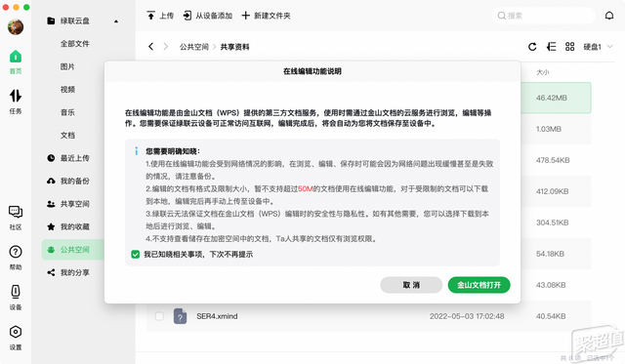Screen dimensions: 625x364
Task: Open the 硬盘1 disk dropdown
Action: tap(598, 47)
